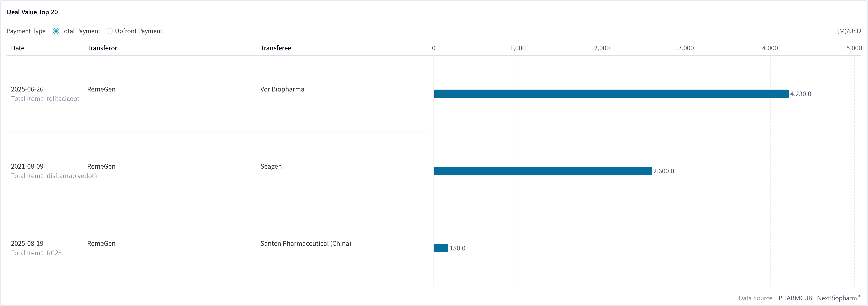
Task: Open the disitamab vedotin item link
Action: click(x=73, y=176)
